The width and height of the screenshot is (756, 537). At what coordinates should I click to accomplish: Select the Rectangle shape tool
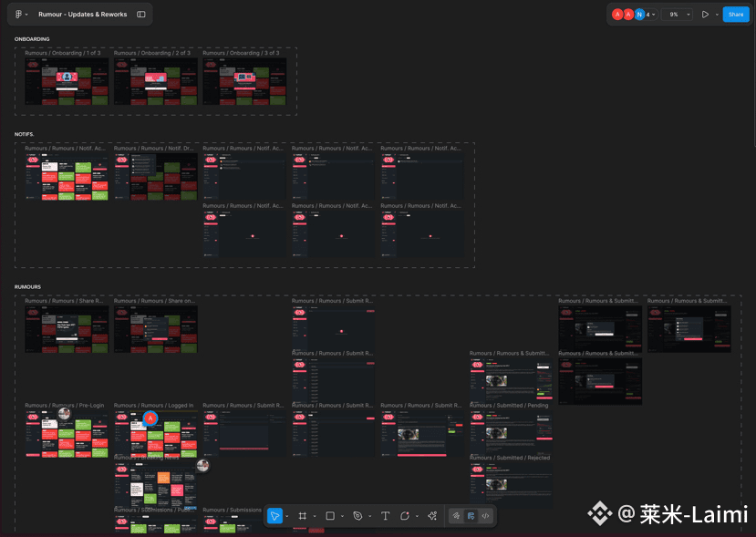330,516
